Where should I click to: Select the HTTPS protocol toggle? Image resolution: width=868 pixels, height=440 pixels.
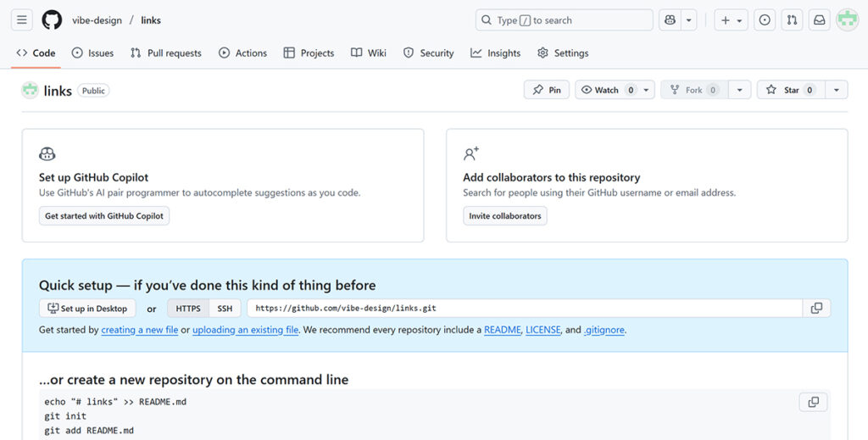(x=188, y=309)
